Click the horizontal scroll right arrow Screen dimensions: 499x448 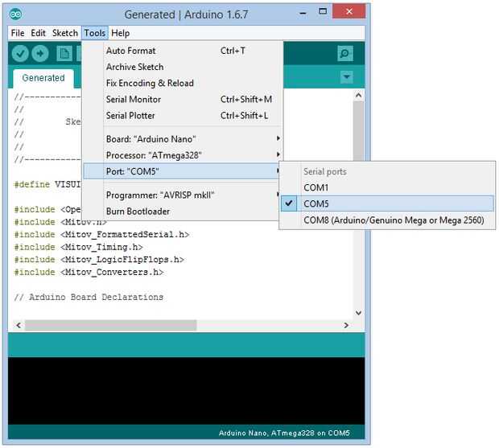pyautogui.click(x=346, y=325)
